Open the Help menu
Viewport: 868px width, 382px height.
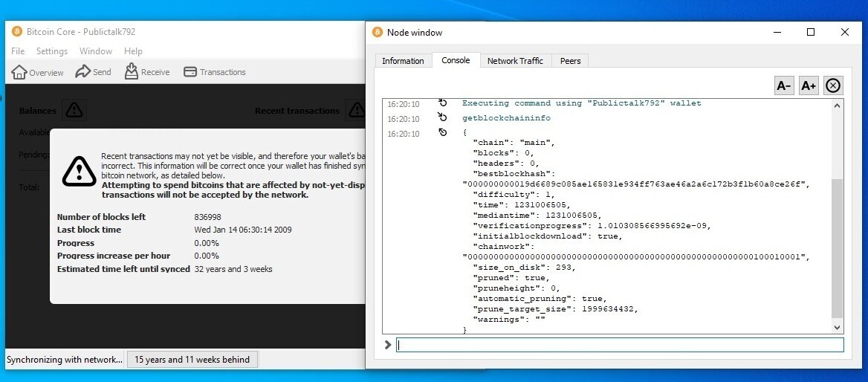[x=133, y=51]
